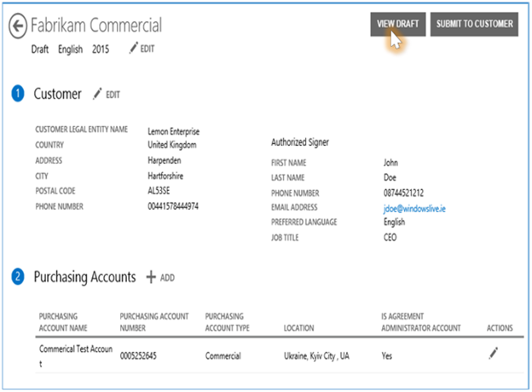
Task: Click location Ukraine, Kyiv City, UA
Action: 316,356
